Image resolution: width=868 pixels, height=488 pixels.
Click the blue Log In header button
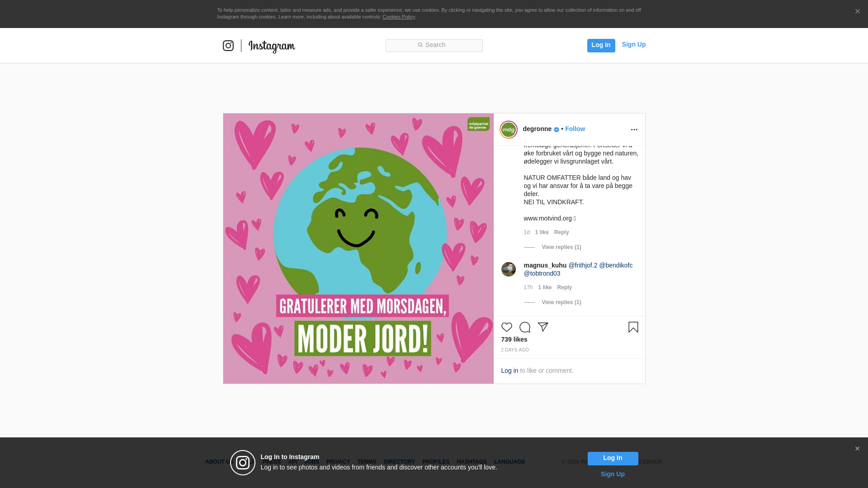pos(601,45)
